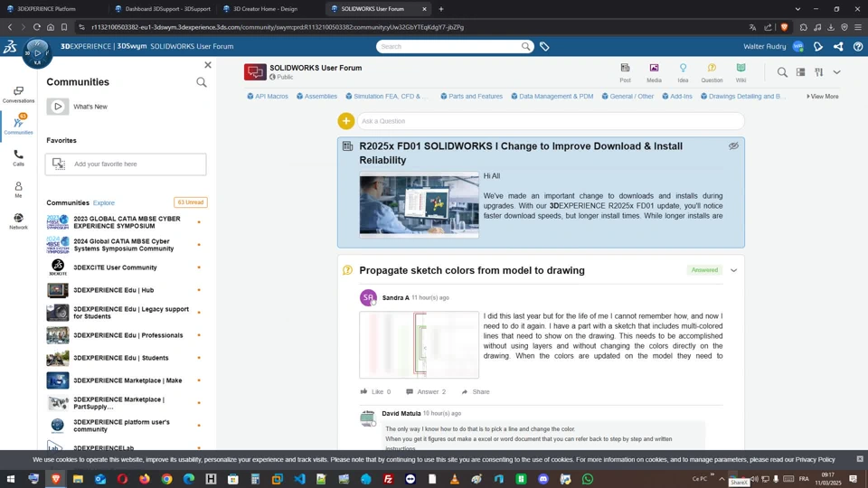Image resolution: width=868 pixels, height=488 pixels.
Task: Open the help question mark icon
Action: 858,46
